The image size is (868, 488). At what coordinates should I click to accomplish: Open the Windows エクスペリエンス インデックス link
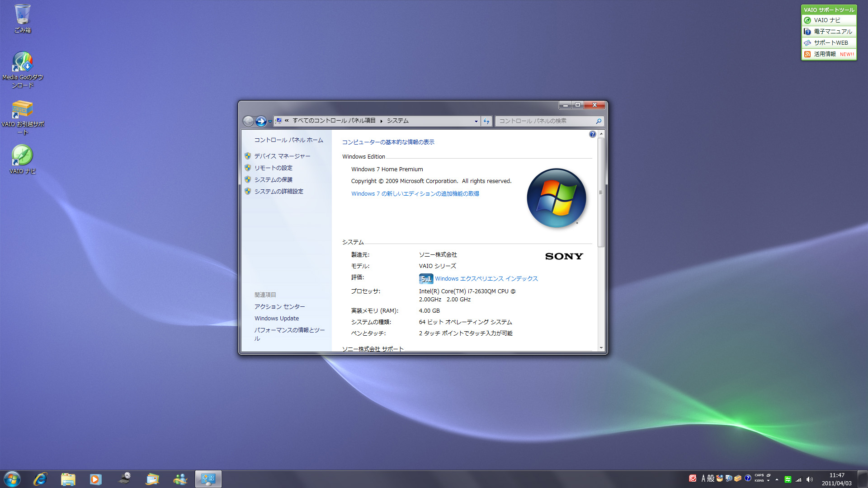pos(486,279)
